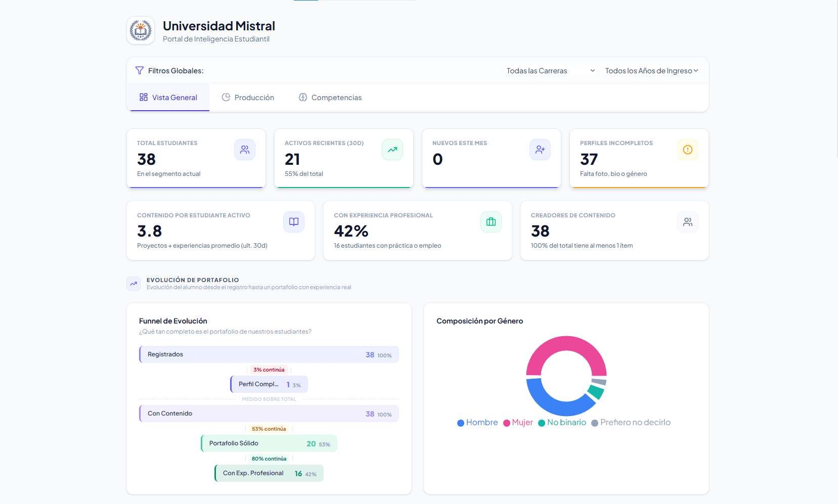Click the Total Estudiantes people icon
This screenshot has height=504, width=838.
245,150
